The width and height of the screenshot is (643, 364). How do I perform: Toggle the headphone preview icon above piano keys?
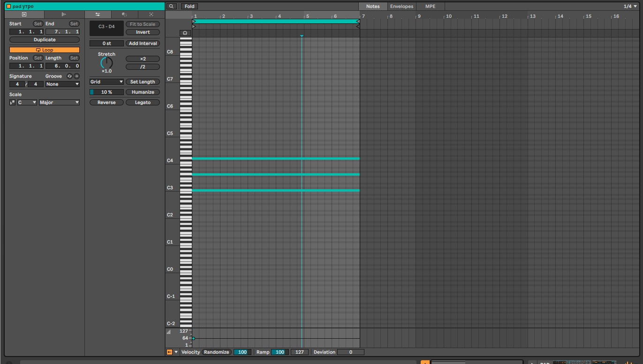click(185, 33)
